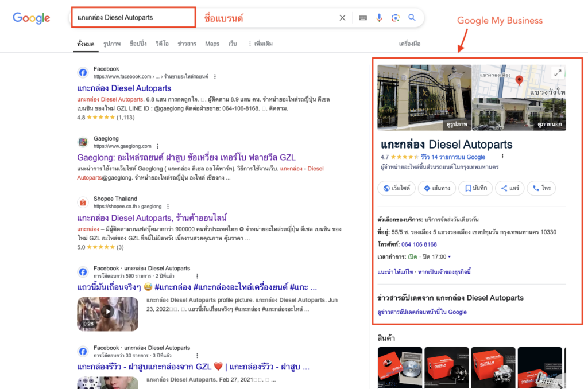Clear the search box with X icon
Screen dimensions: 588x389
pos(342,18)
